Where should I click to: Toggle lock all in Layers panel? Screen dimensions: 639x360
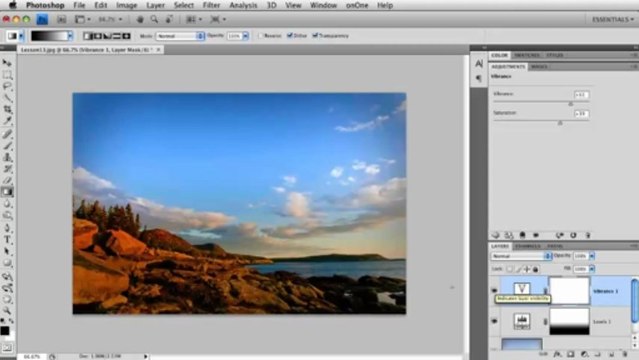(x=535, y=269)
